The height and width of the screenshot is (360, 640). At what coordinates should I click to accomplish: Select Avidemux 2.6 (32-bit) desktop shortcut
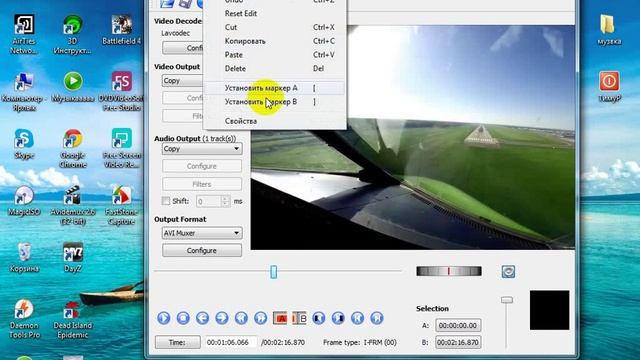(73, 205)
